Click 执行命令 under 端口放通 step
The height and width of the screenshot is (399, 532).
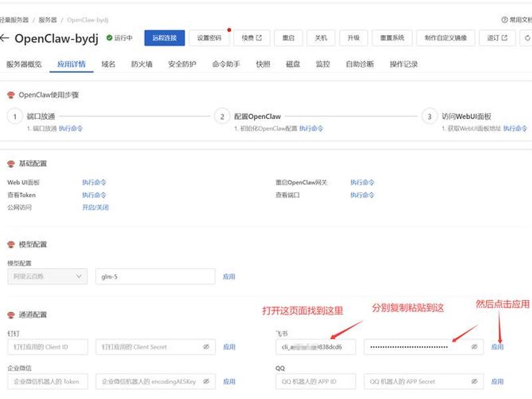[x=70, y=128]
